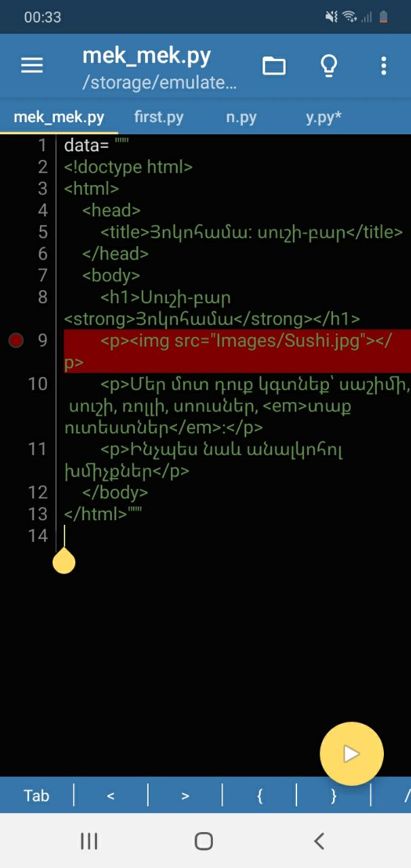This screenshot has height=868, width=411.
Task: Open the unsaved y.py* tab
Action: (x=324, y=117)
